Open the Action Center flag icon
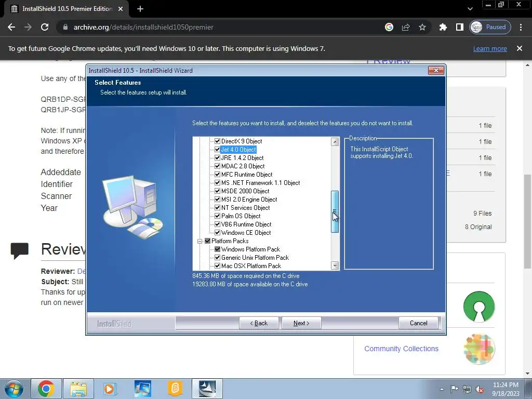This screenshot has height=399, width=532. 454,389
